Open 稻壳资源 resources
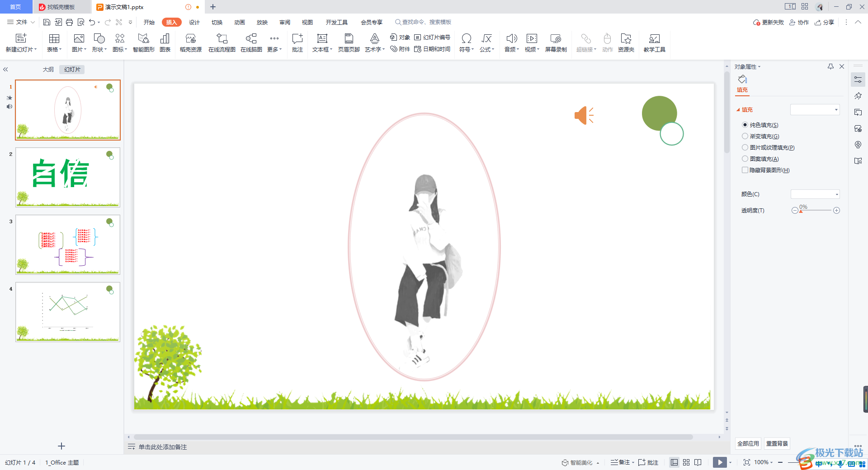Image resolution: width=868 pixels, height=470 pixels. pos(191,43)
